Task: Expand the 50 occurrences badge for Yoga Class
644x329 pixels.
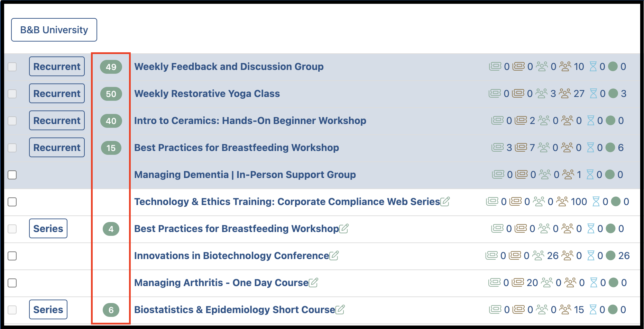Action: 111,94
